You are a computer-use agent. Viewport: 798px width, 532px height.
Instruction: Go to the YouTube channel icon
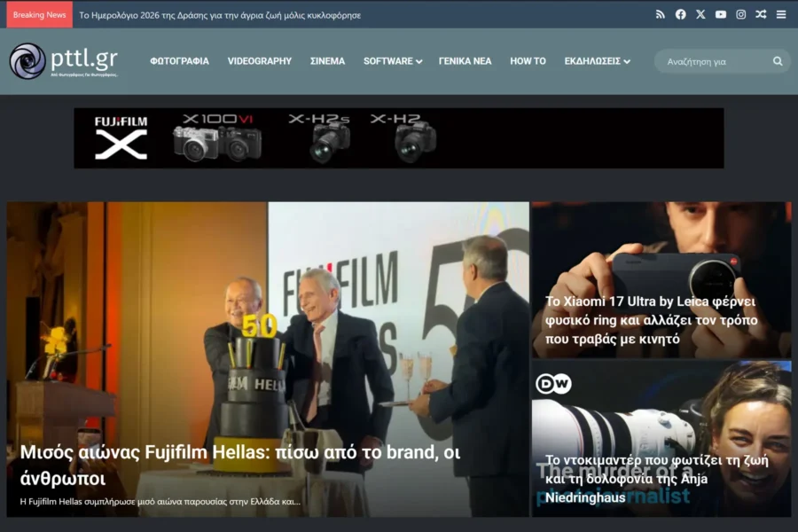pos(721,14)
